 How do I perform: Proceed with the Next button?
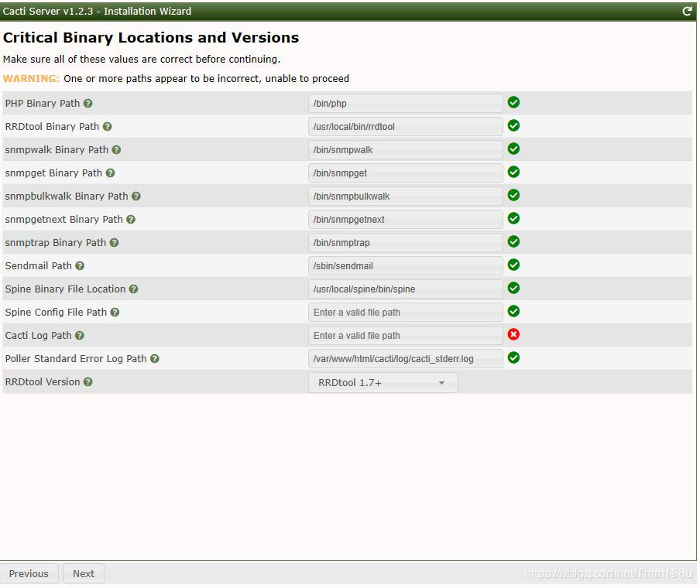[x=84, y=574]
